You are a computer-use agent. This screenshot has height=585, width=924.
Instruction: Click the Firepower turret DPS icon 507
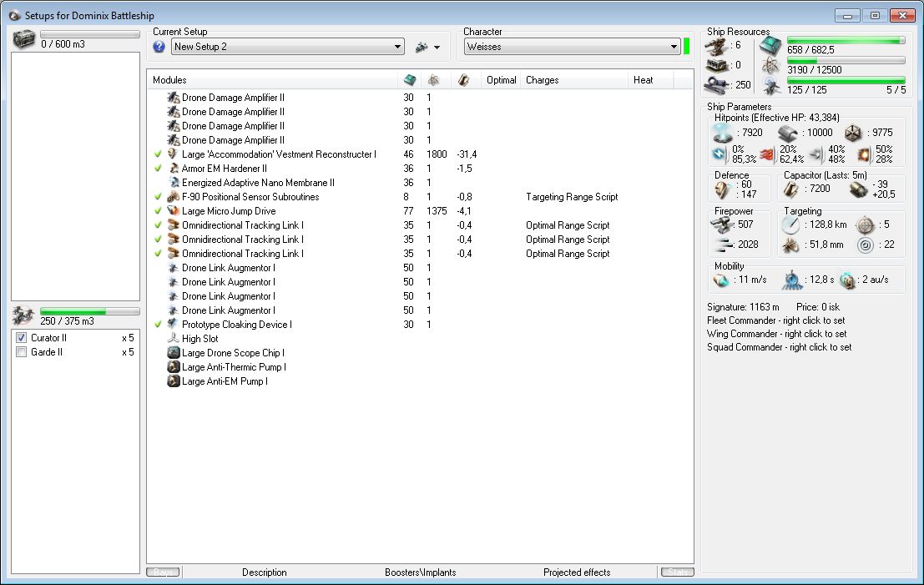coord(721,224)
